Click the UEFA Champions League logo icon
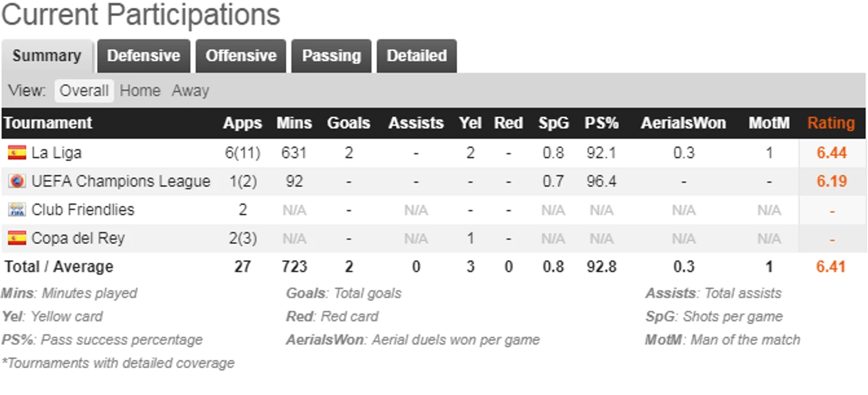 17,181
